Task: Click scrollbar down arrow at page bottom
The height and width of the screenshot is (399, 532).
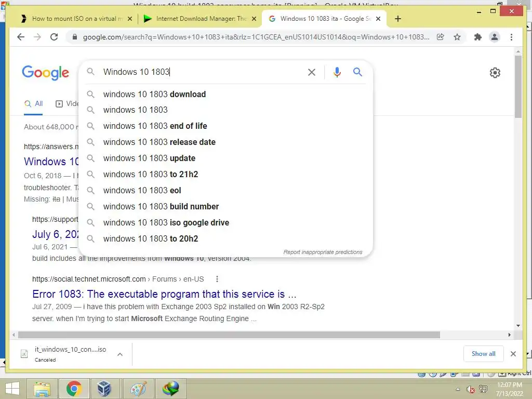Action: tap(518, 326)
